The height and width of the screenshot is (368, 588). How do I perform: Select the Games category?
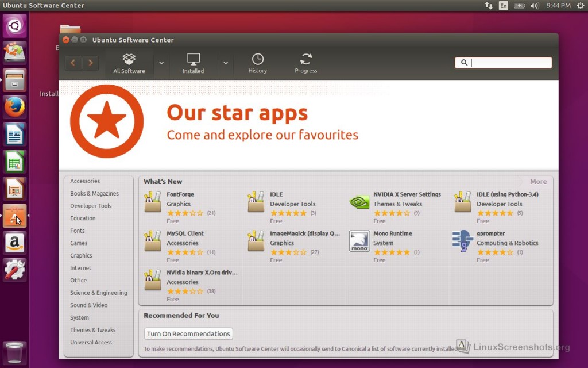(79, 243)
